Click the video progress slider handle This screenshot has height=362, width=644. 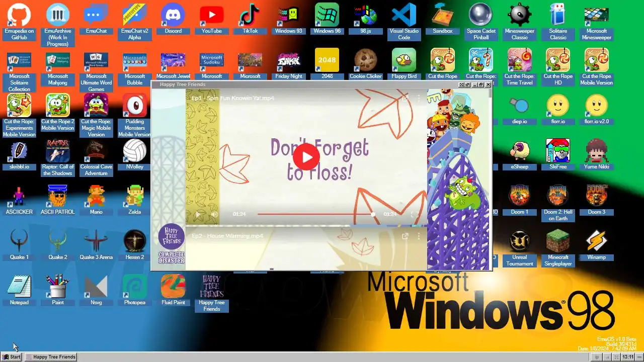pos(373,214)
